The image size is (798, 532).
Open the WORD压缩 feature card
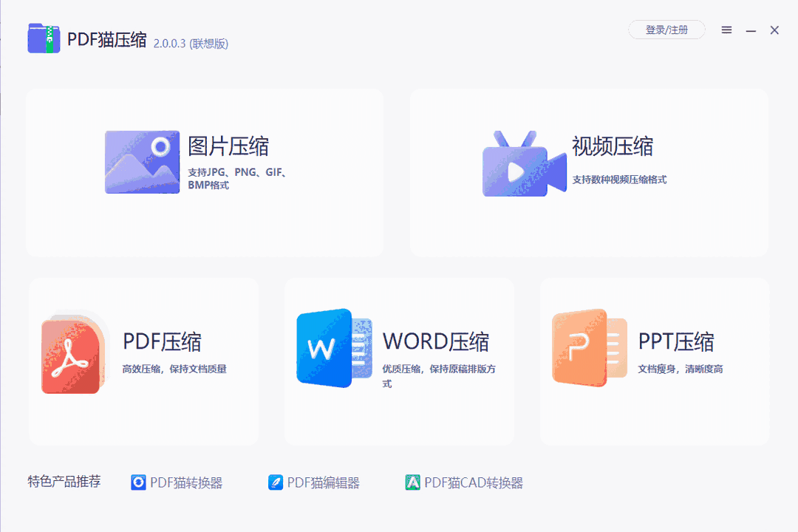[x=399, y=361]
